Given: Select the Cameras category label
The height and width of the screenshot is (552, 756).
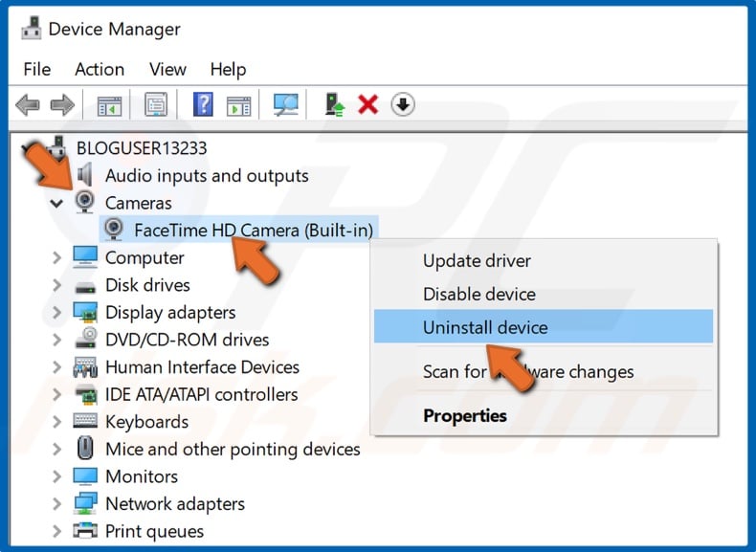Looking at the screenshot, I should [139, 203].
